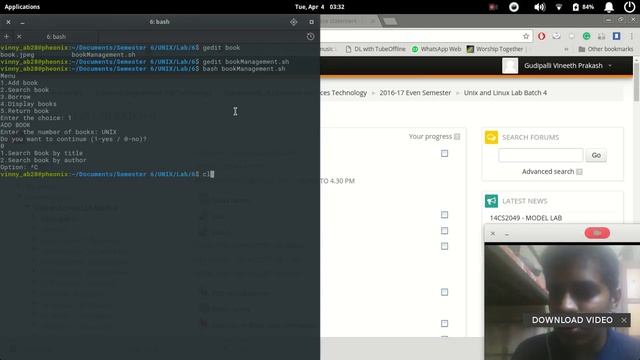
Task: Select the '6: bash' terminal tab
Action: tap(56, 37)
